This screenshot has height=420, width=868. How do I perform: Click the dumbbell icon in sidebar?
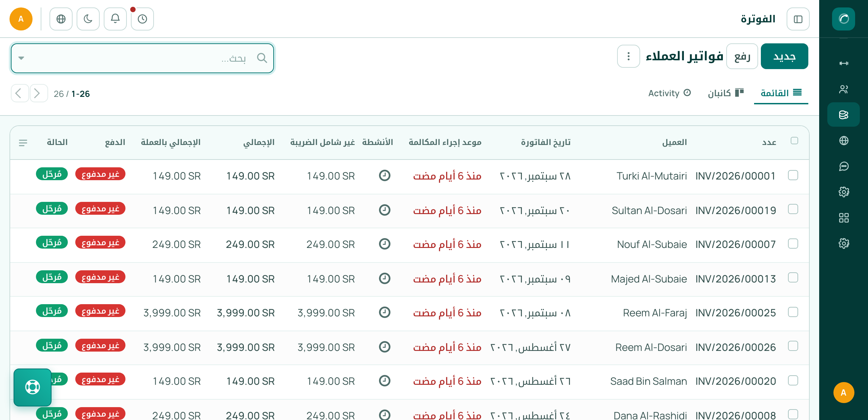tap(844, 63)
